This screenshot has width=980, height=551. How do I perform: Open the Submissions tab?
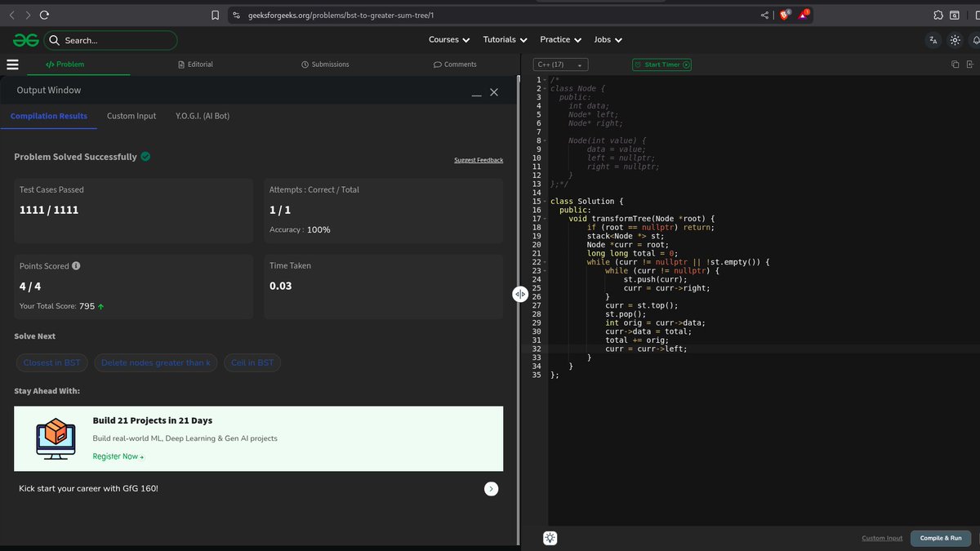(x=325, y=64)
